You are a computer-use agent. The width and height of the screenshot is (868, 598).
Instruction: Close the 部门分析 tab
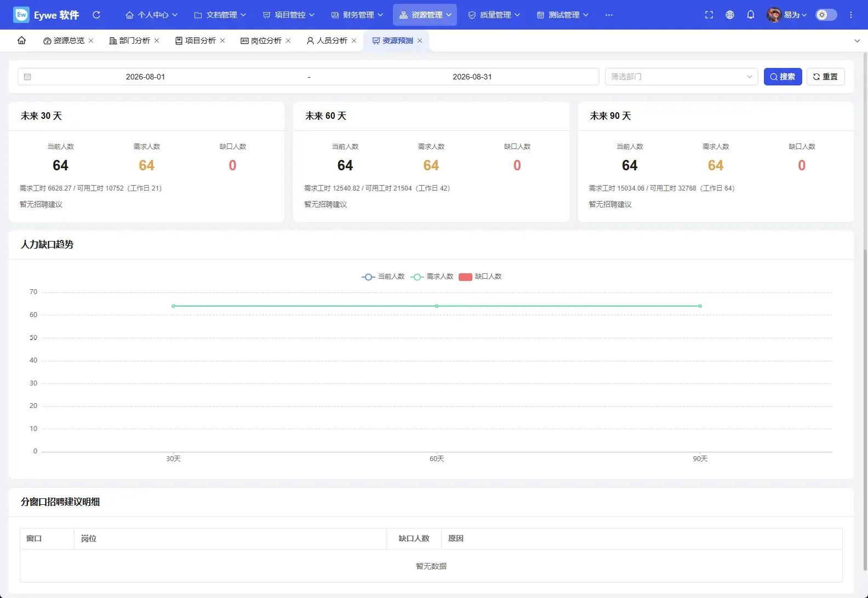click(x=157, y=41)
